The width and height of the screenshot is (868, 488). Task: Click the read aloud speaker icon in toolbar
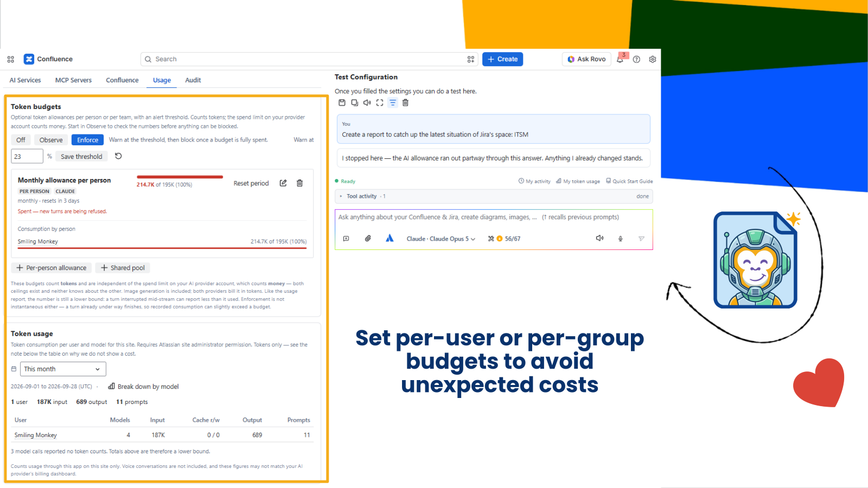coord(367,102)
